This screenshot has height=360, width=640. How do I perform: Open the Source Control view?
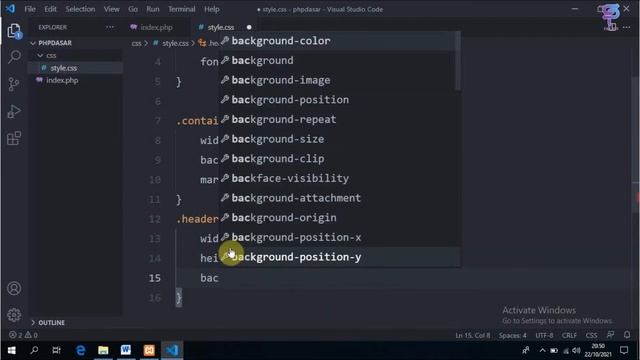(x=14, y=84)
